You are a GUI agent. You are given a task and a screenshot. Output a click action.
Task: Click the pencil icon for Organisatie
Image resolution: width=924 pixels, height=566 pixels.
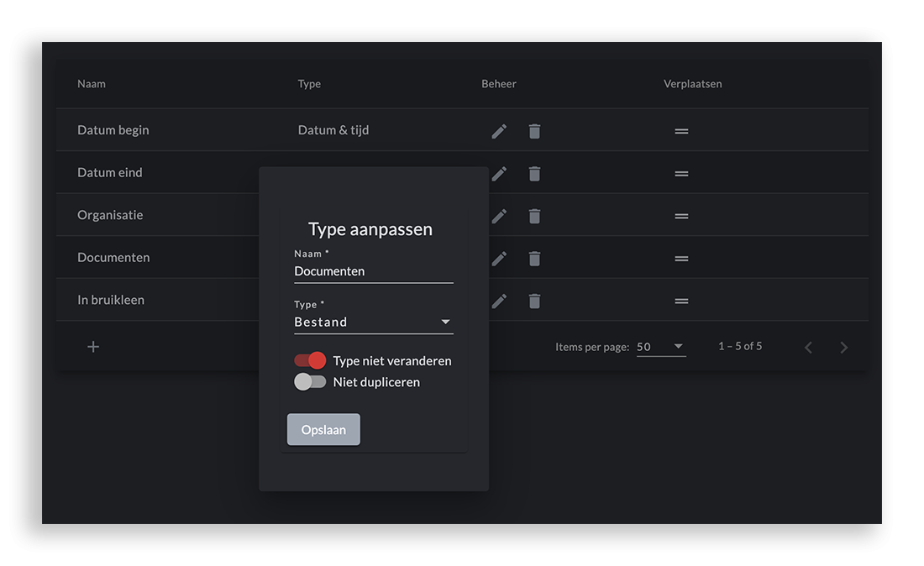(498, 216)
